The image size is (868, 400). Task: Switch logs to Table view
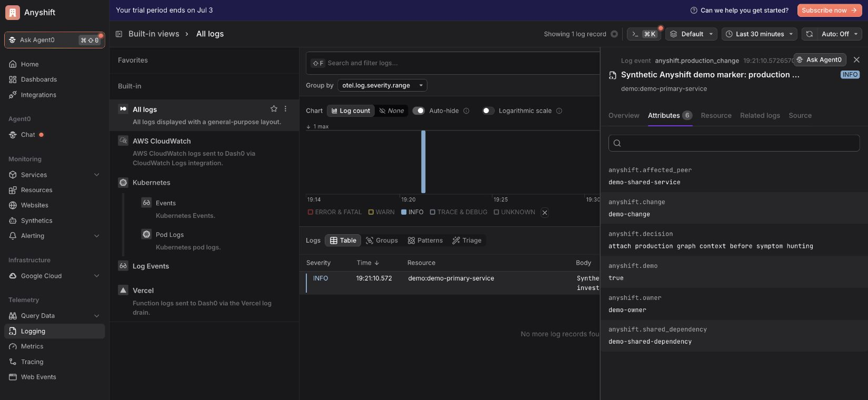coord(343,241)
